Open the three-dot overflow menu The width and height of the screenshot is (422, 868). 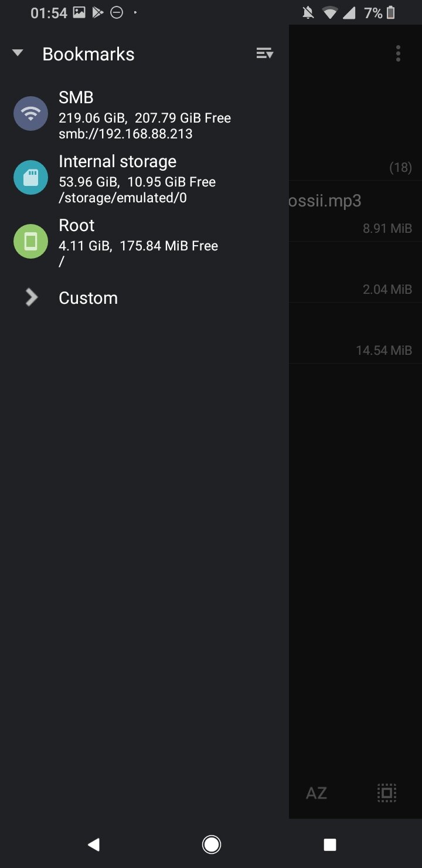click(398, 53)
